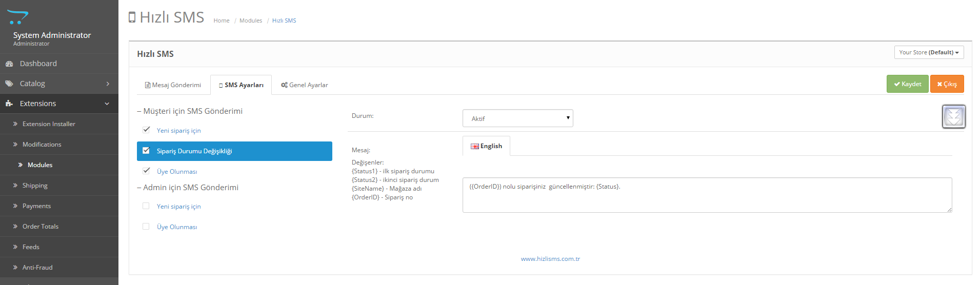980x285 pixels.
Task: Switch to the Mesaj Gönderimi tab
Action: click(x=173, y=85)
